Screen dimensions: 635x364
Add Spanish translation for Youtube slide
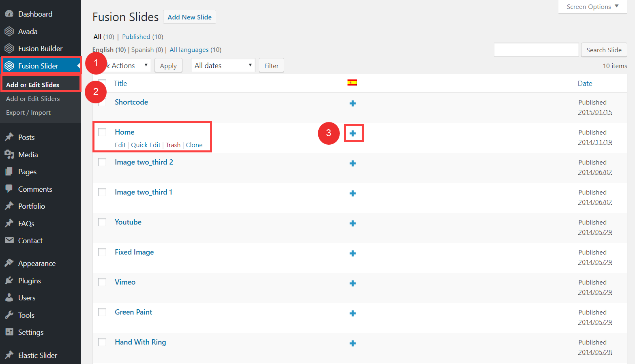353,223
